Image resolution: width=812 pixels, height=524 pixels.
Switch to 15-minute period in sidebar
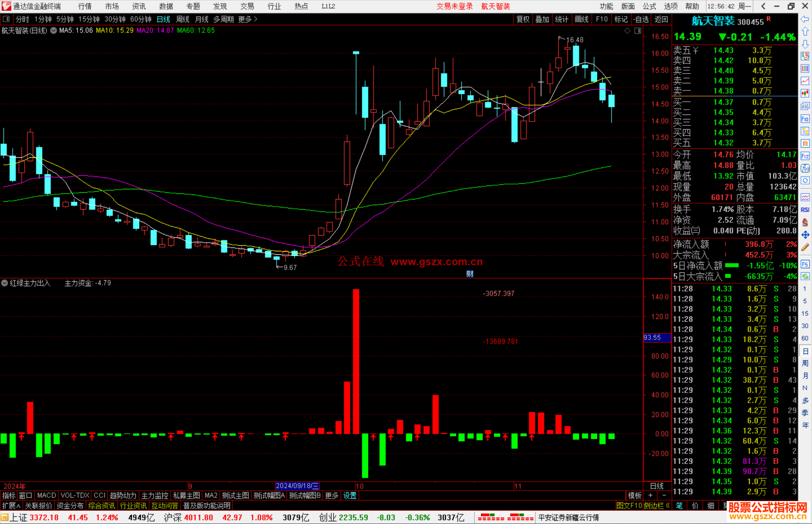[804, 313]
